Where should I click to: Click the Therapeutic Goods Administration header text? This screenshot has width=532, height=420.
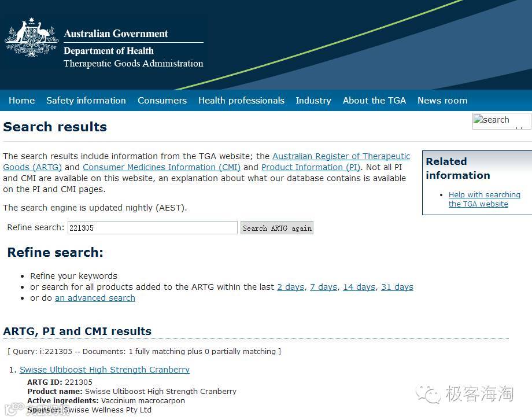tap(134, 64)
